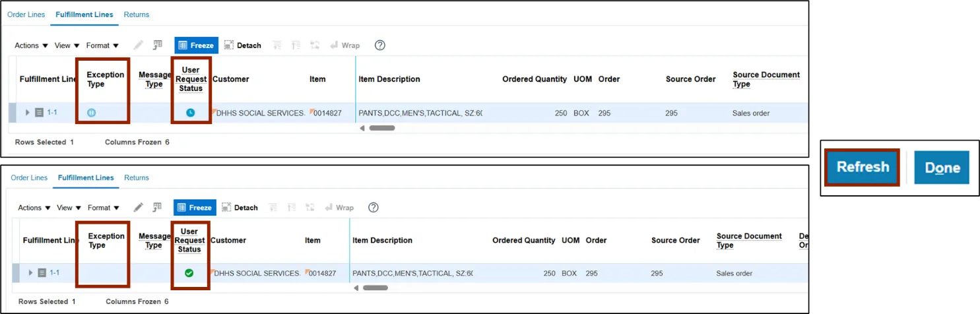Click the pencil edit icon in bottom panel toolbar

point(139,207)
